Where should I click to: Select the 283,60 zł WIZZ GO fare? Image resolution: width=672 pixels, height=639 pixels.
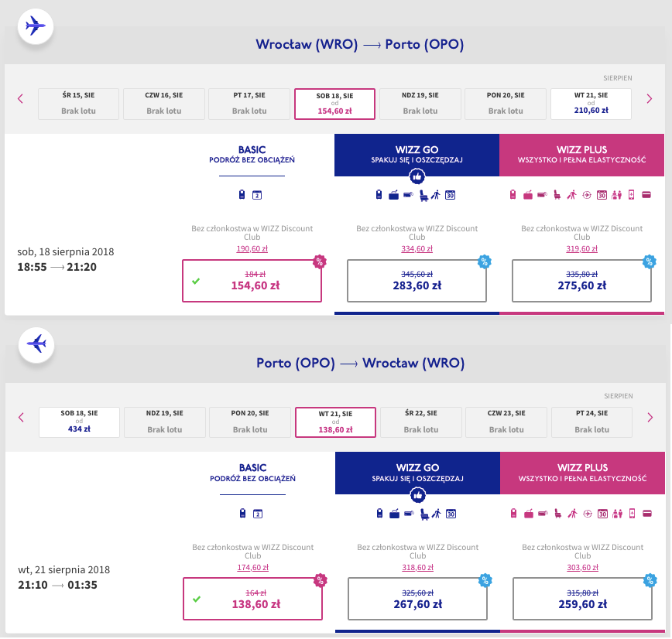417,281
